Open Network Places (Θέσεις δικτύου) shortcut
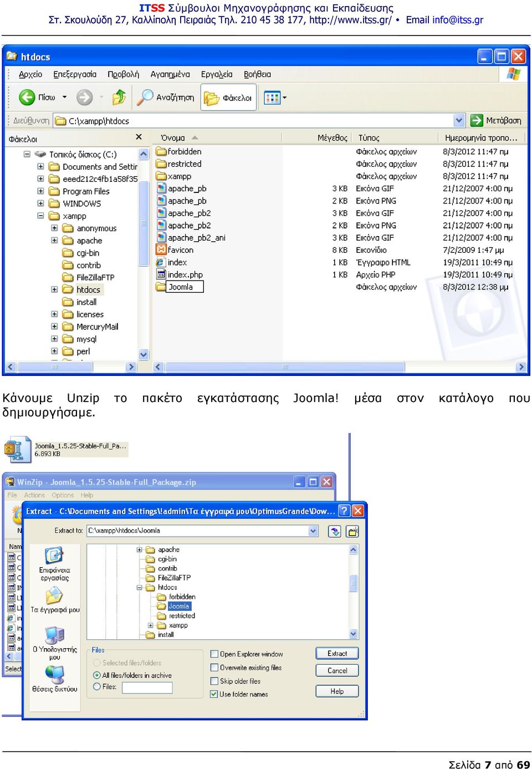 coord(54,679)
